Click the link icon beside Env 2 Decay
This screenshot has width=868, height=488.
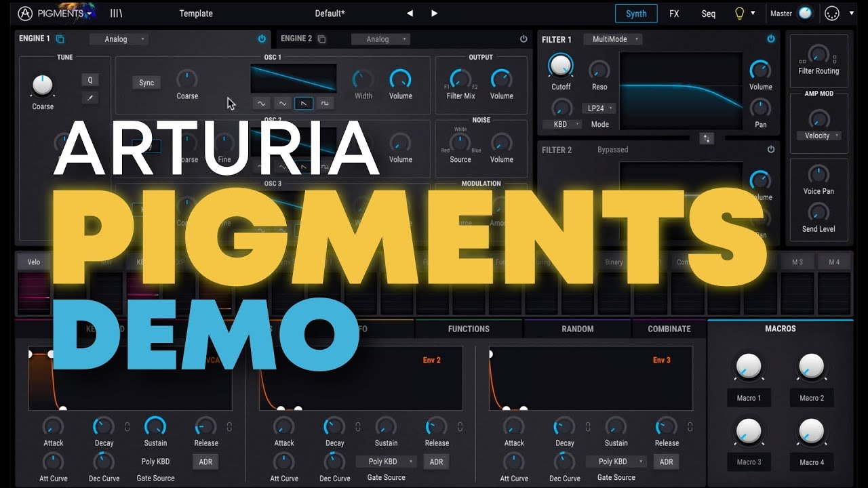(x=357, y=427)
